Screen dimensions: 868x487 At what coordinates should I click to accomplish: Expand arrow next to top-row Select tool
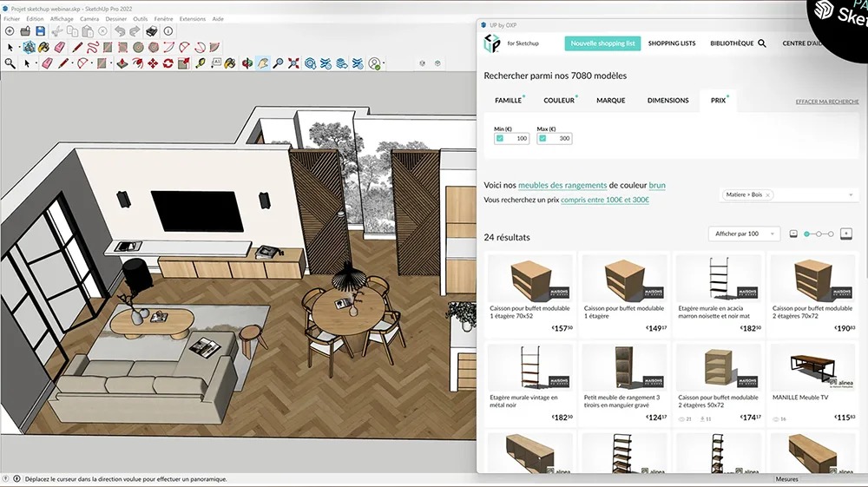point(19,47)
